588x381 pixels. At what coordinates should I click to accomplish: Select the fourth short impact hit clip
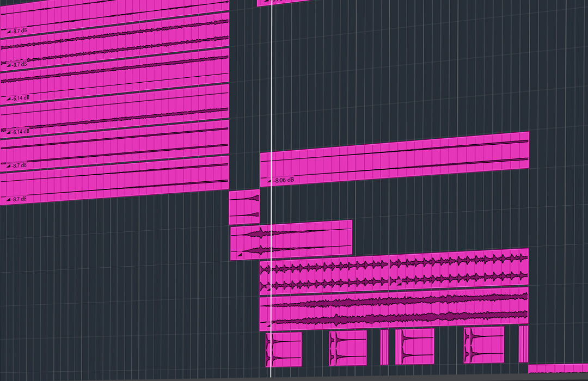point(484,345)
